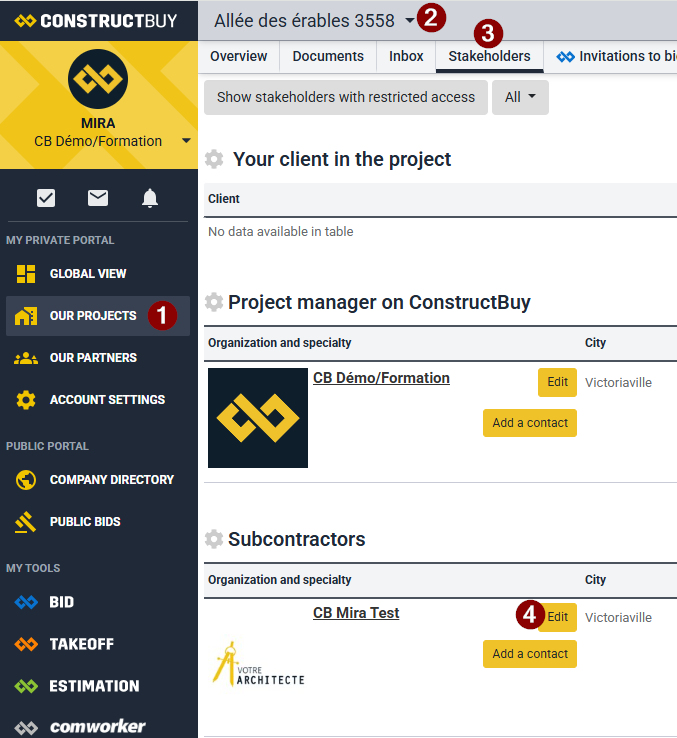Viewport: 677px width, 738px height.
Task: Switch to the Documents tab
Action: [x=328, y=56]
